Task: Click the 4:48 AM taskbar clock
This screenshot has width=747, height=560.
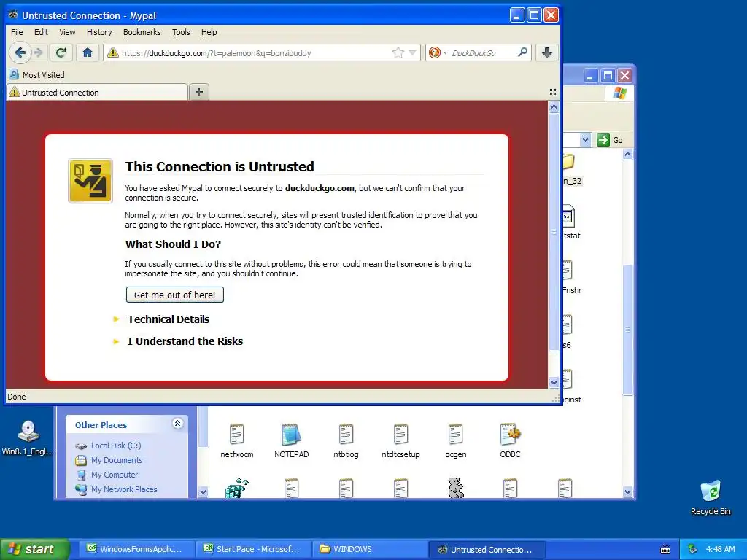Action: [x=720, y=549]
